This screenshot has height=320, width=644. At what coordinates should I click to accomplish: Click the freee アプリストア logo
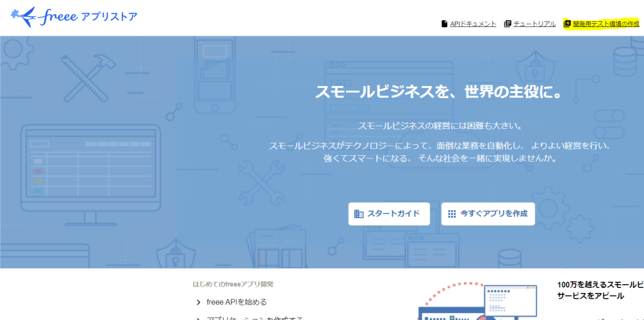74,16
